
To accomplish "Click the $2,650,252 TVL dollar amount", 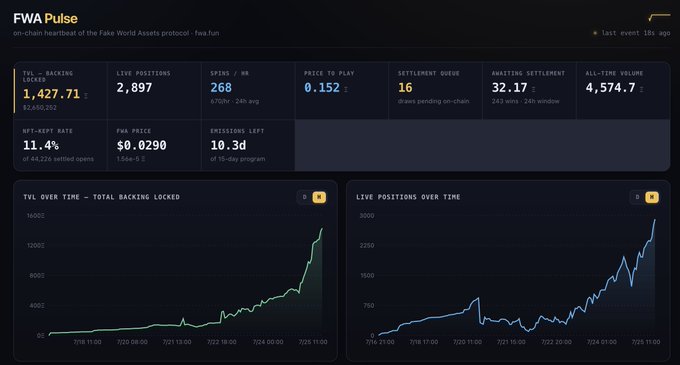I will [39, 108].
